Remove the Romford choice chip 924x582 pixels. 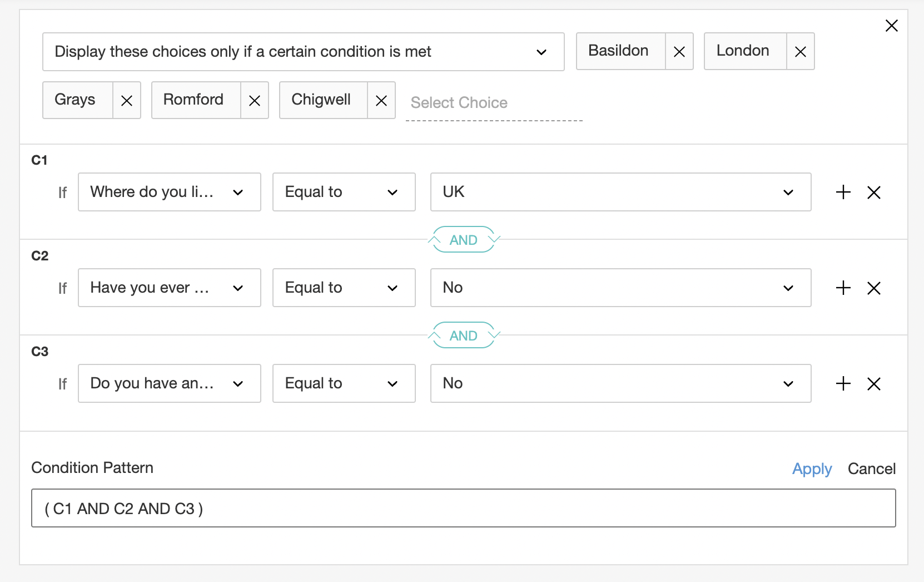(x=255, y=101)
